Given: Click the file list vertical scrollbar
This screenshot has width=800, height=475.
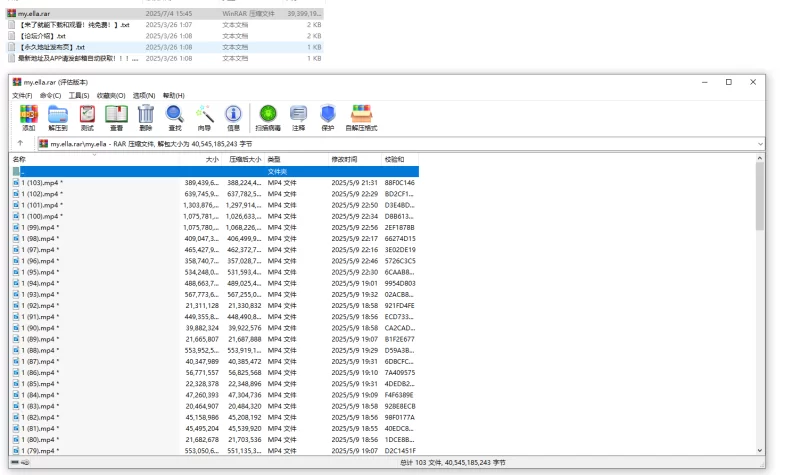Looking at the screenshot, I should (760, 300).
